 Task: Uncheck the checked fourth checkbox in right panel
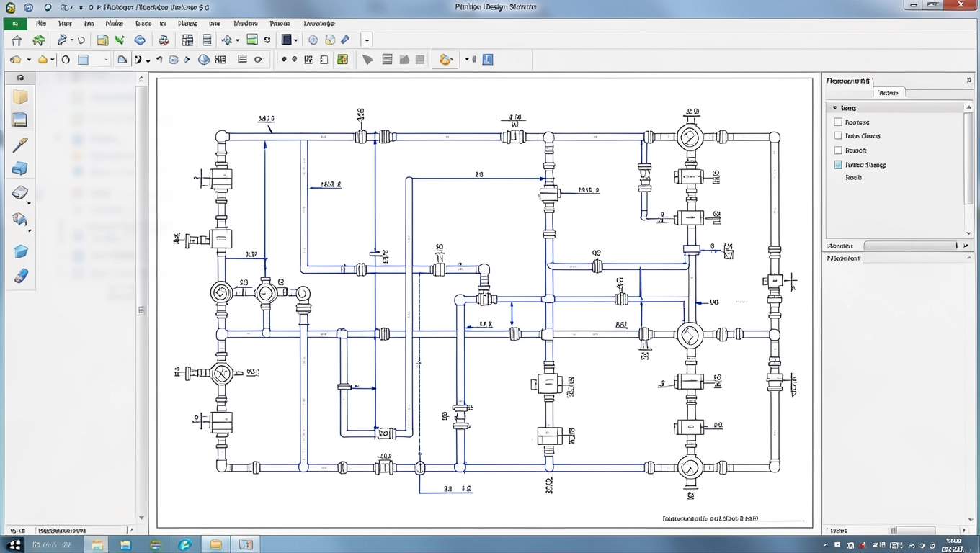(838, 165)
